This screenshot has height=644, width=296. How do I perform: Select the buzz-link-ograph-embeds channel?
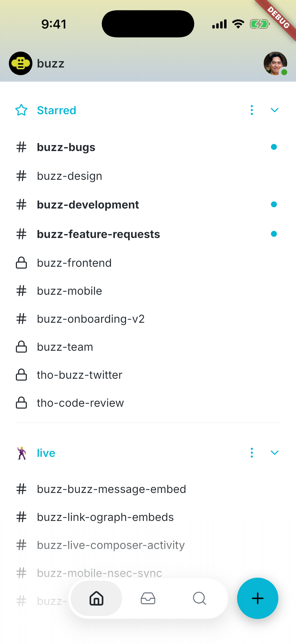(148, 517)
